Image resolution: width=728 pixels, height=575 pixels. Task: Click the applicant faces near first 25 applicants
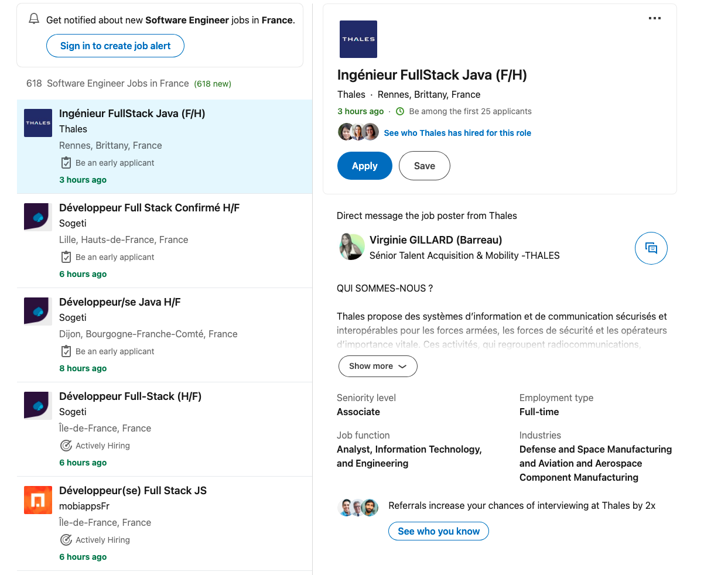(x=358, y=132)
